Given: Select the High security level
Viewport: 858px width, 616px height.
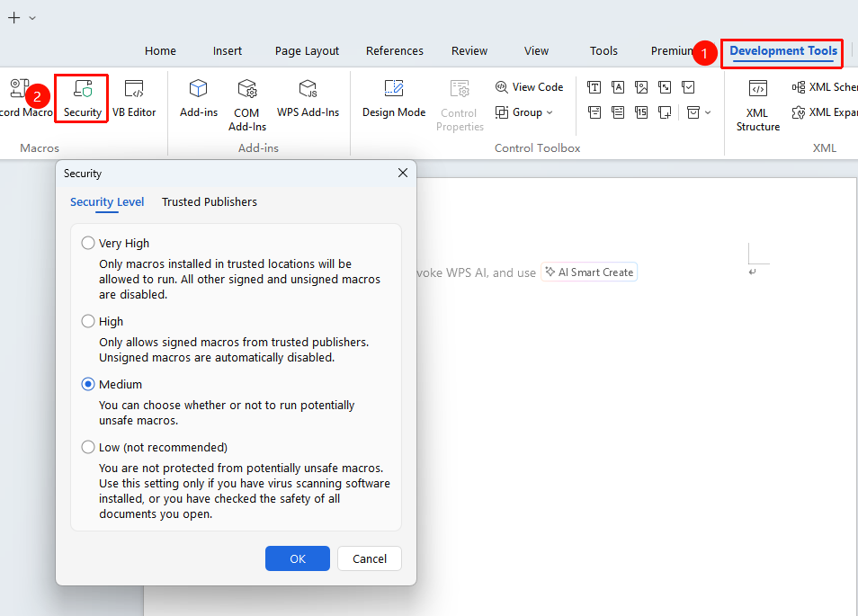Looking at the screenshot, I should click(x=88, y=321).
